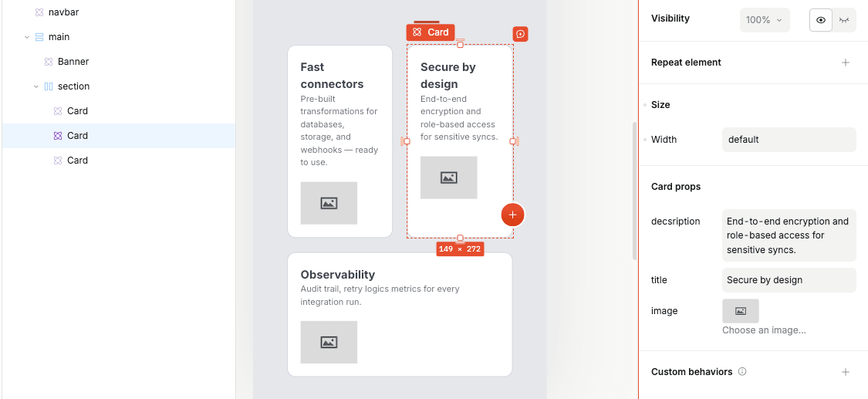Set visibility to hidden with closed-eye icon

844,20
